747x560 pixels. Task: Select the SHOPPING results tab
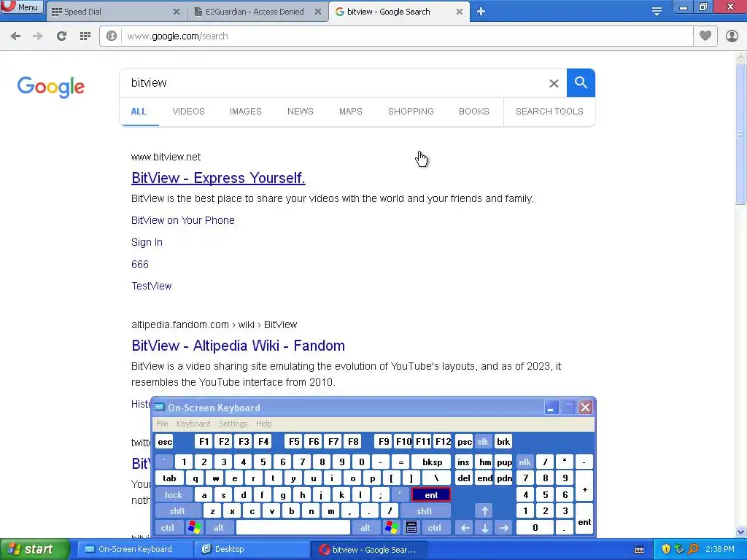click(411, 112)
